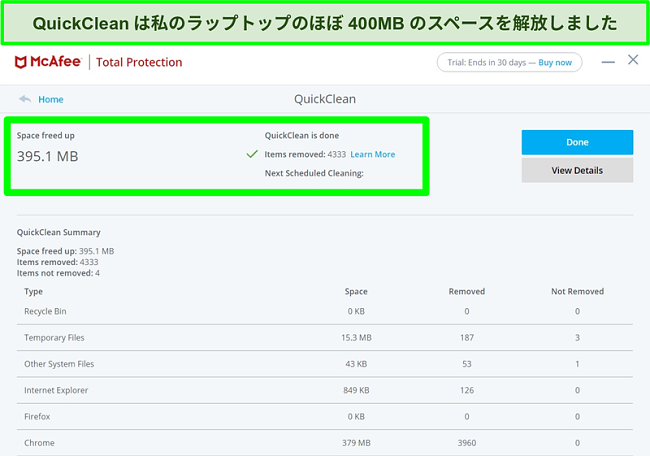Click the McAfee shield logo

pyautogui.click(x=21, y=62)
